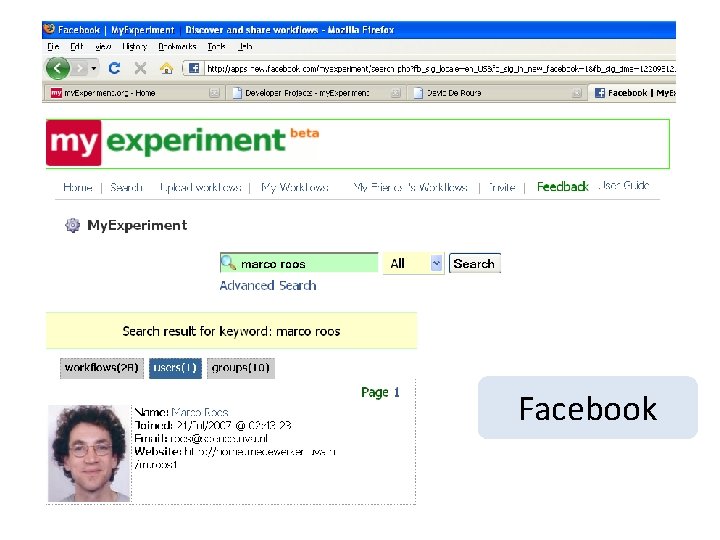Open the View menu
This screenshot has height=540, width=720.
[103, 46]
